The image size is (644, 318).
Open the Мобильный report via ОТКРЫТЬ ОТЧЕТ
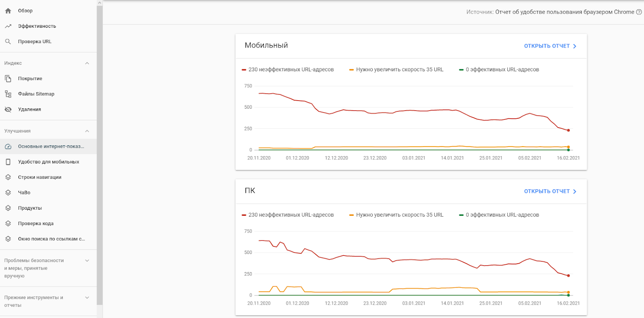pos(550,46)
